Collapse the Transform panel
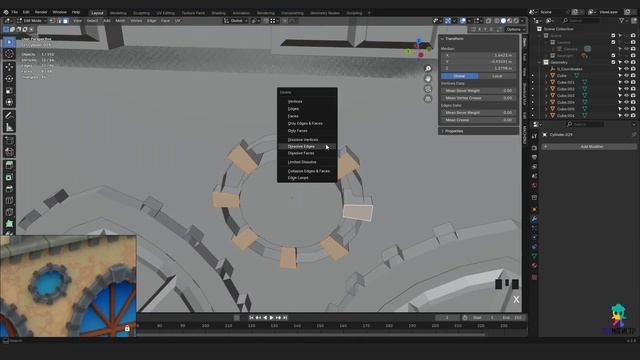The width and height of the screenshot is (640, 360). pyautogui.click(x=442, y=38)
